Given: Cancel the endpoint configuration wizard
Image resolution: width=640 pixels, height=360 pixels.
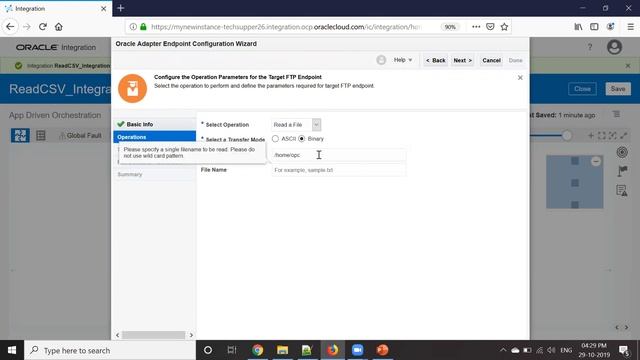Looking at the screenshot, I should [491, 60].
